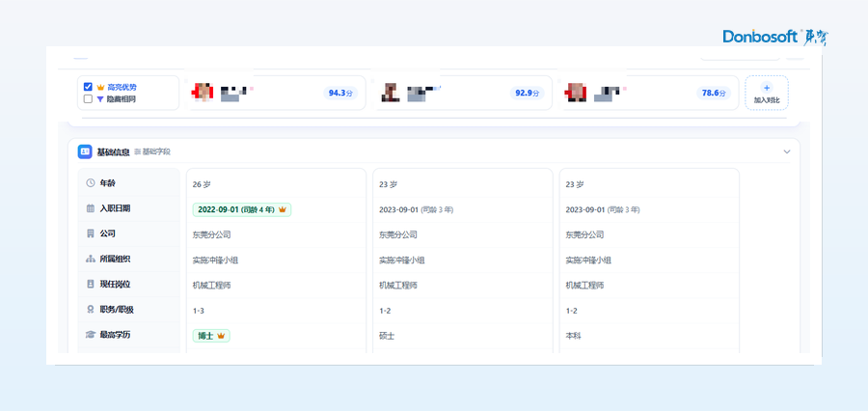The width and height of the screenshot is (868, 411).
Task: Click the graduation cap icon beside 最高学历
Action: 91,335
